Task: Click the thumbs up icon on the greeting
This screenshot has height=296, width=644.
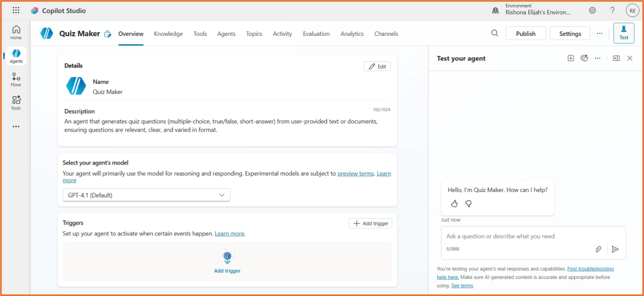Action: coord(454,203)
